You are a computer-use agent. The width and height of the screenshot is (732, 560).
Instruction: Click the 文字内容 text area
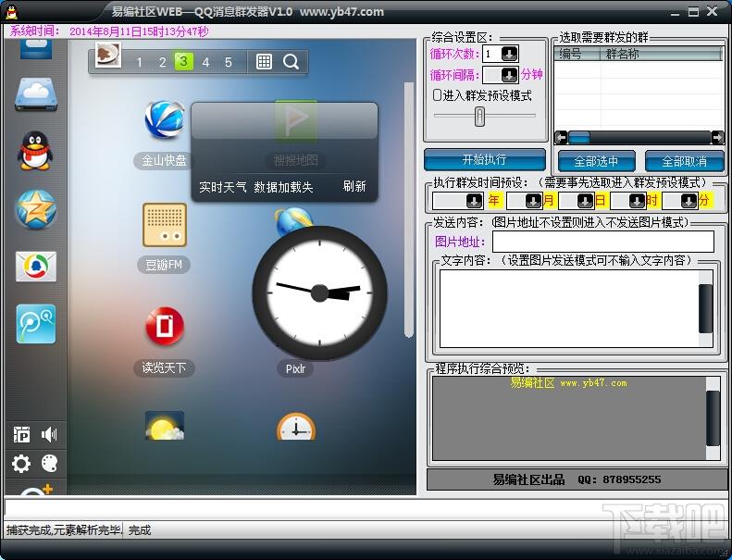point(569,309)
